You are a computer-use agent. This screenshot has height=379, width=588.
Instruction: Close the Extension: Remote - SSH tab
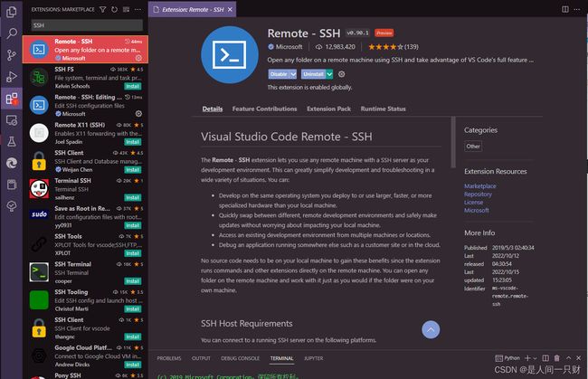pos(231,9)
